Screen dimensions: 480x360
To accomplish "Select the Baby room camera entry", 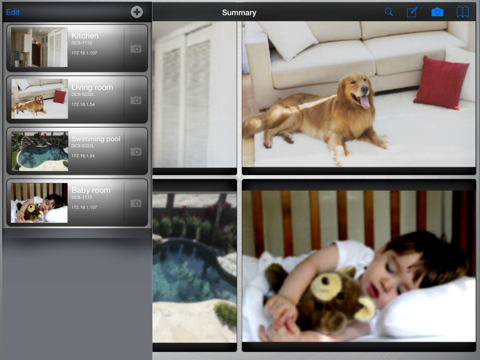I will pyautogui.click(x=77, y=202).
